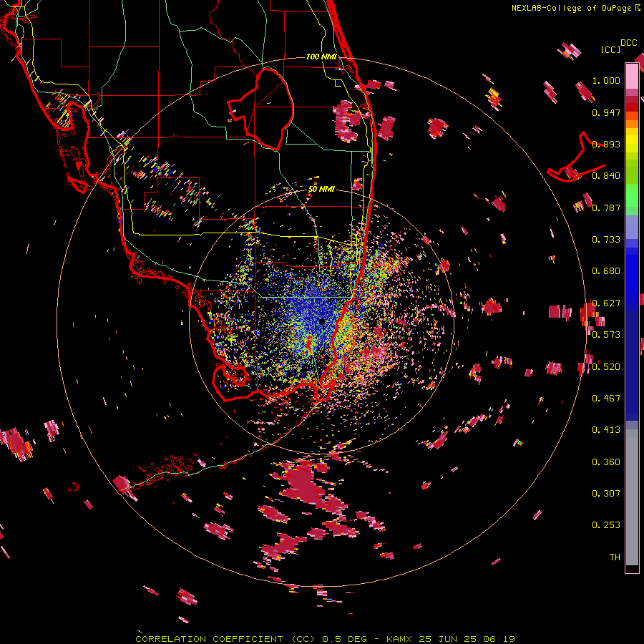Click the 0.253 value on the color scale
644x644 pixels.
(x=606, y=525)
